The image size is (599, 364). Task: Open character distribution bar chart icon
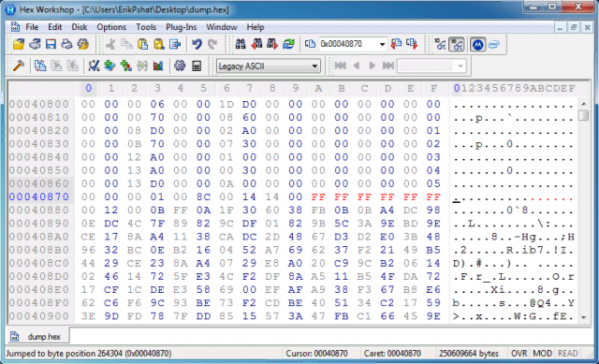pyautogui.click(x=158, y=66)
